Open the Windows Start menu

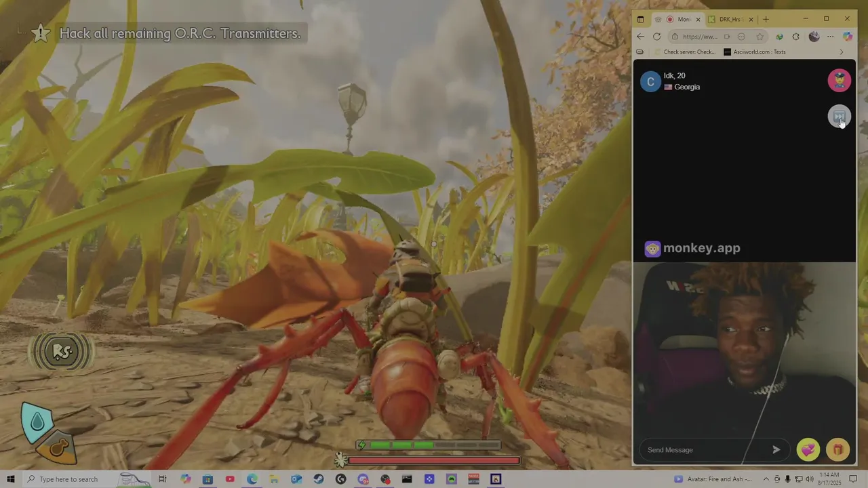pyautogui.click(x=10, y=479)
